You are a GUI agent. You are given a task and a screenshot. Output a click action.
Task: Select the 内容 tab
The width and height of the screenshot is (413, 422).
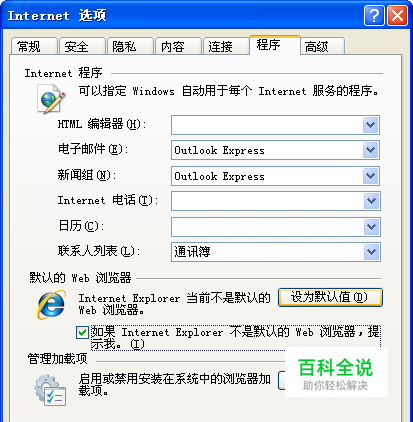pyautogui.click(x=178, y=46)
